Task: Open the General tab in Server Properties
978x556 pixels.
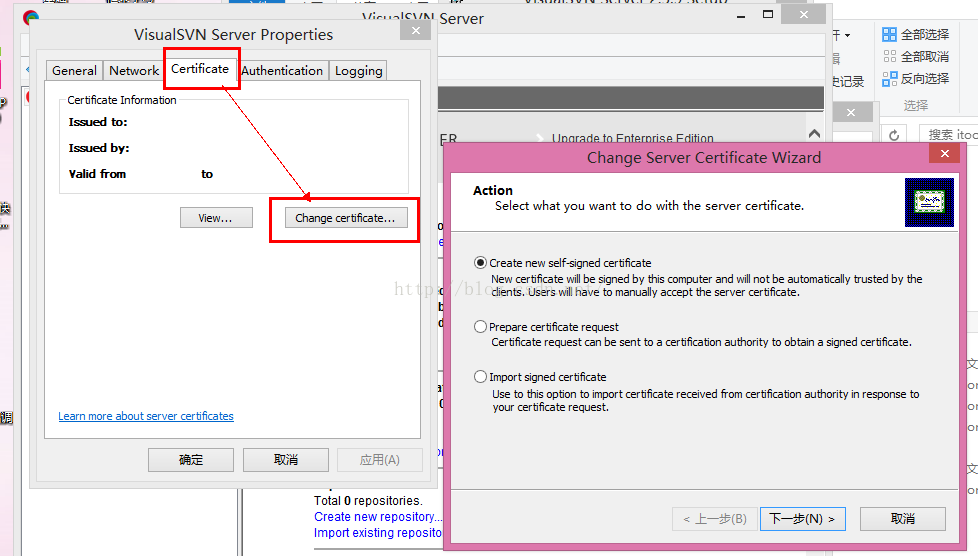Action: coord(74,71)
